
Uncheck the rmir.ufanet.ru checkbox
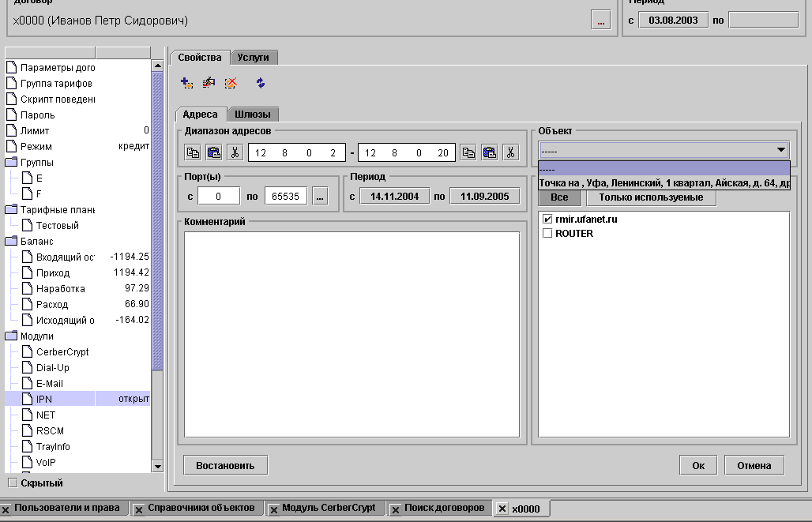(547, 219)
